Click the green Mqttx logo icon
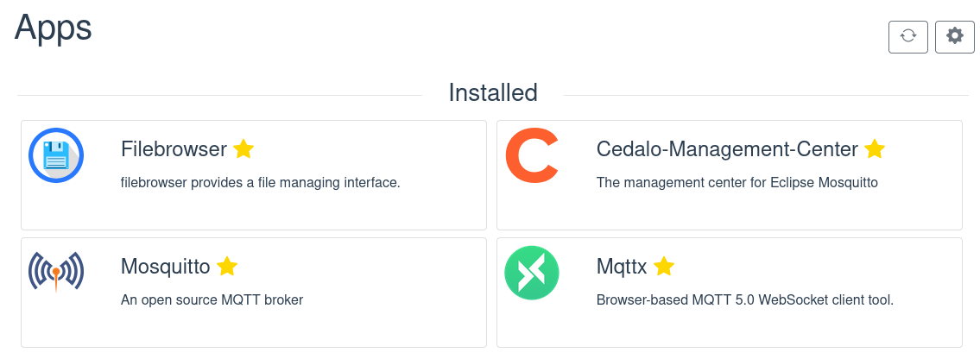Screen dimensions: 980x359 (532, 273)
